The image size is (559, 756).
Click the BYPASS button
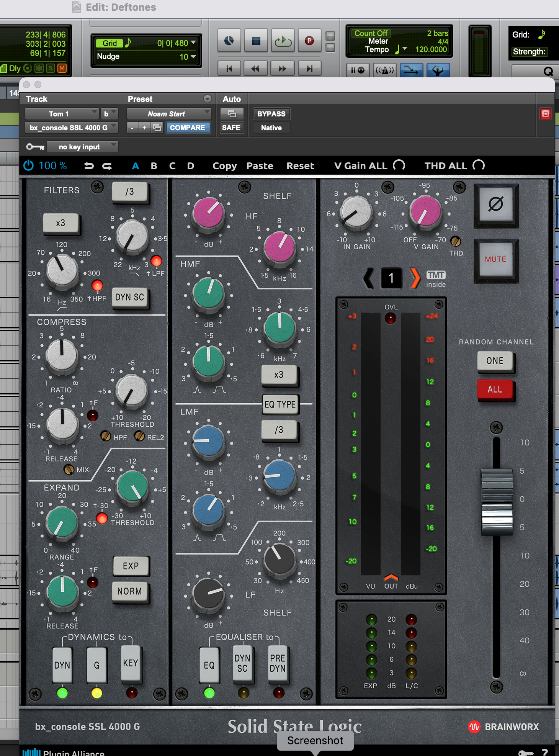pyautogui.click(x=271, y=114)
